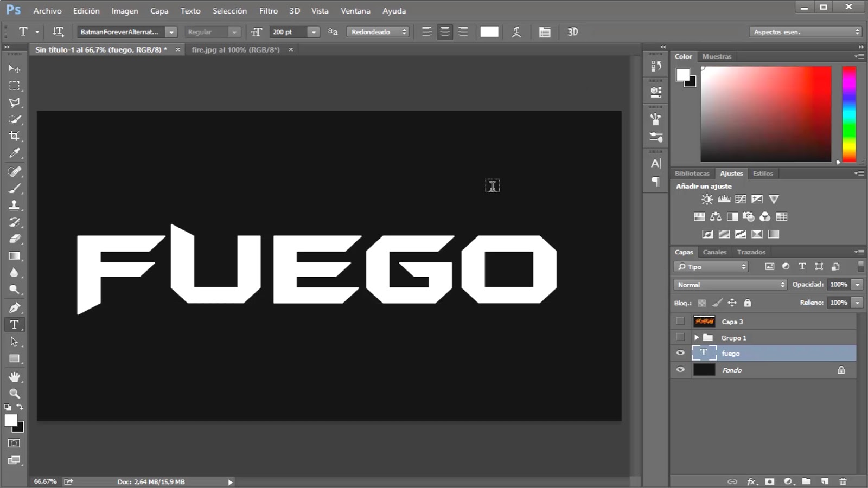Expand the Grupo 1 layer group
This screenshot has height=488, width=868.
click(697, 337)
